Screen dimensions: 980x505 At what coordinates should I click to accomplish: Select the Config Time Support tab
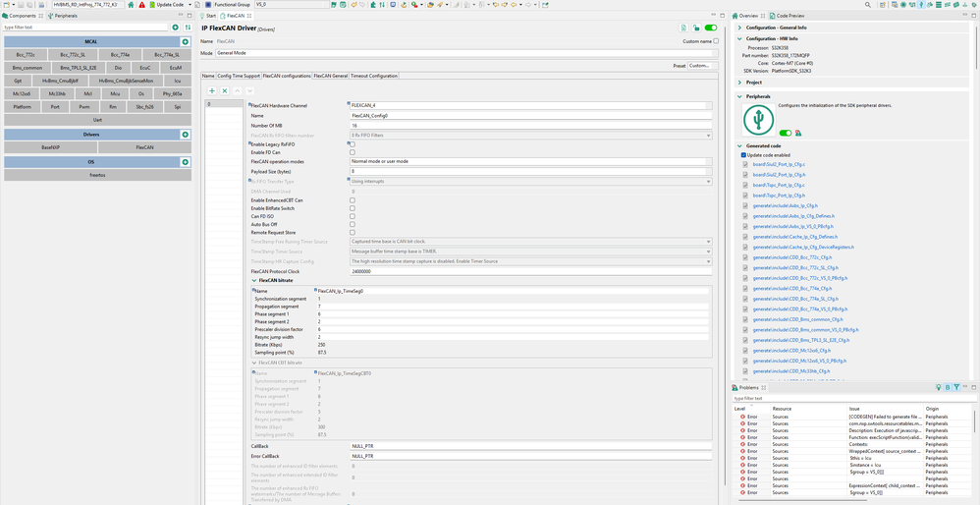tap(238, 76)
